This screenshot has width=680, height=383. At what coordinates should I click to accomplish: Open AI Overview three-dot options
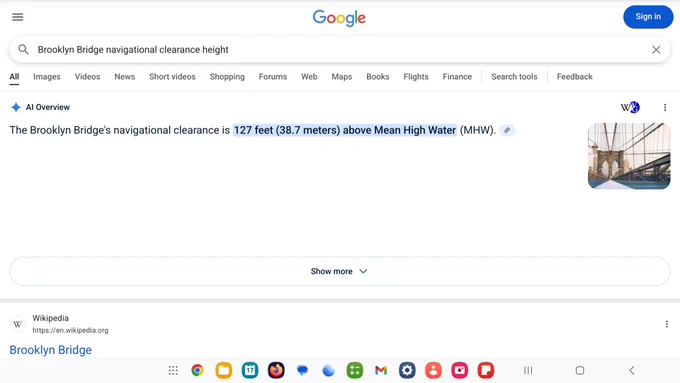665,107
